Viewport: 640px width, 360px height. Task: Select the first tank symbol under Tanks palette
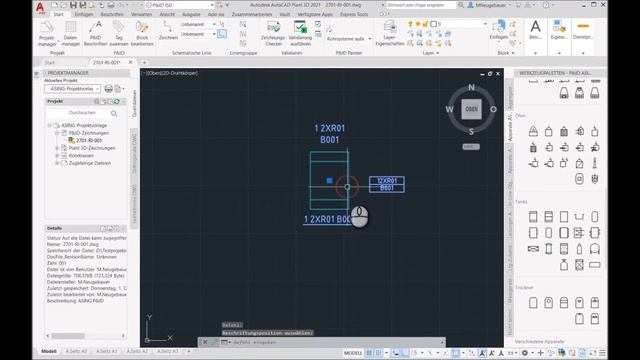point(533,216)
